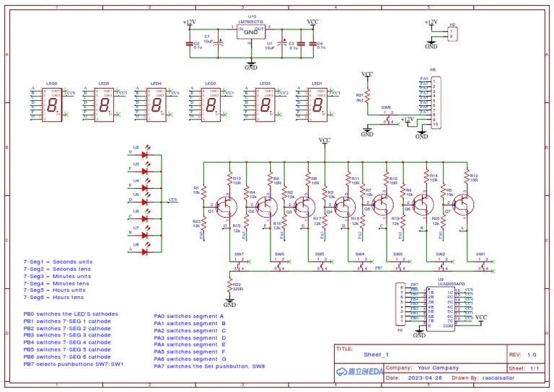Click note 'PA7 switches the Set pushbutton, SW8'
554x392 pixels.
pyautogui.click(x=209, y=366)
